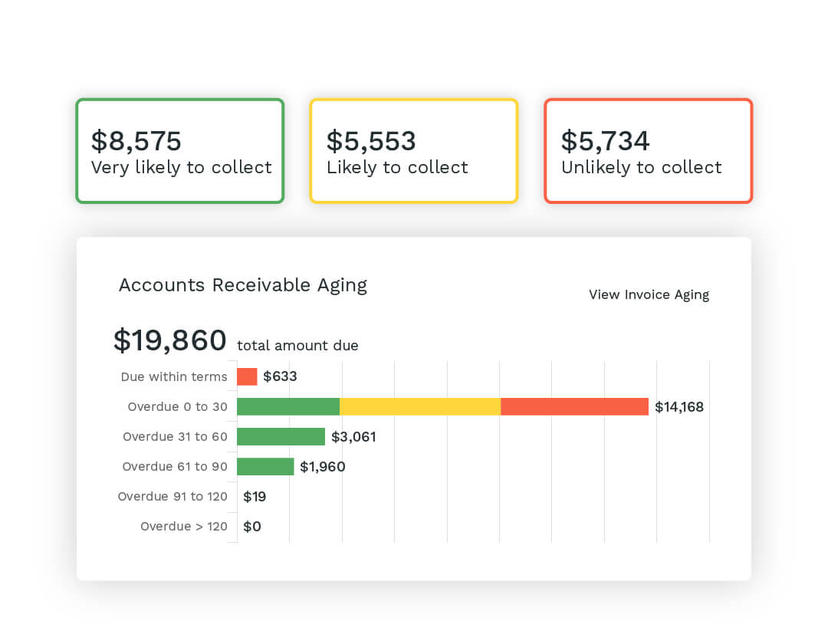Image resolution: width=828 pixels, height=644 pixels.
Task: Select the Overdue 0 to 30 label
Action: [x=178, y=406]
